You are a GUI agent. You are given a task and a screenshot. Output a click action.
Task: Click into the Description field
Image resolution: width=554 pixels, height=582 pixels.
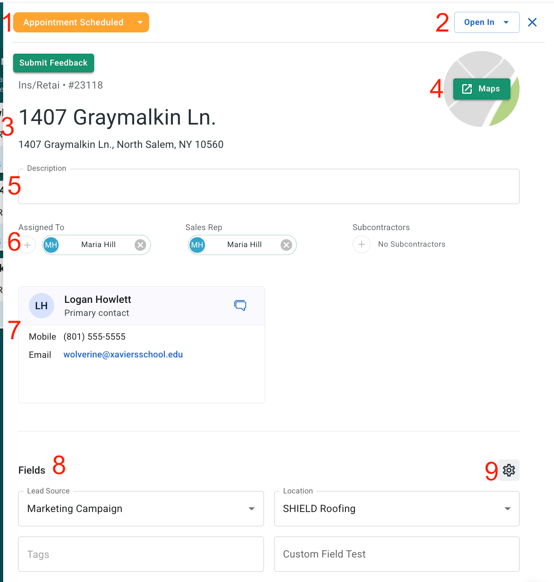[x=269, y=186]
